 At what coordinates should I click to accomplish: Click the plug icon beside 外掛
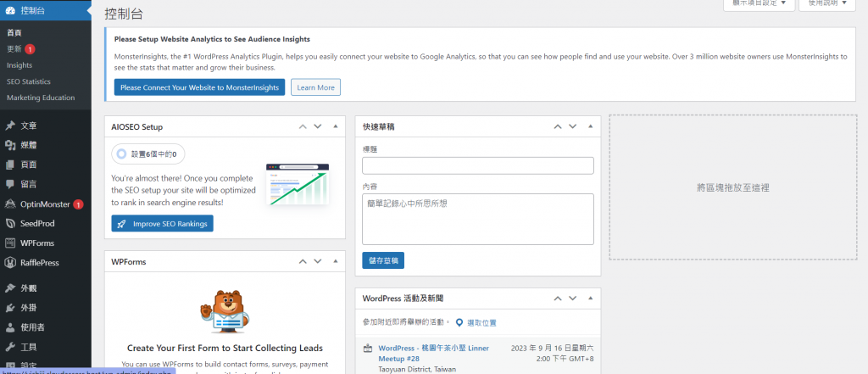coord(10,308)
